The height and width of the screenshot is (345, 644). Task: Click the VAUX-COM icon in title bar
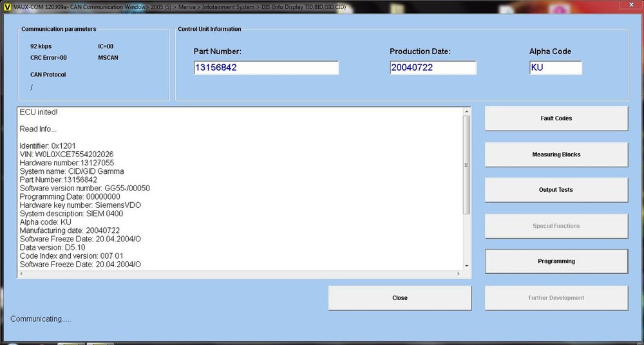[x=6, y=5]
